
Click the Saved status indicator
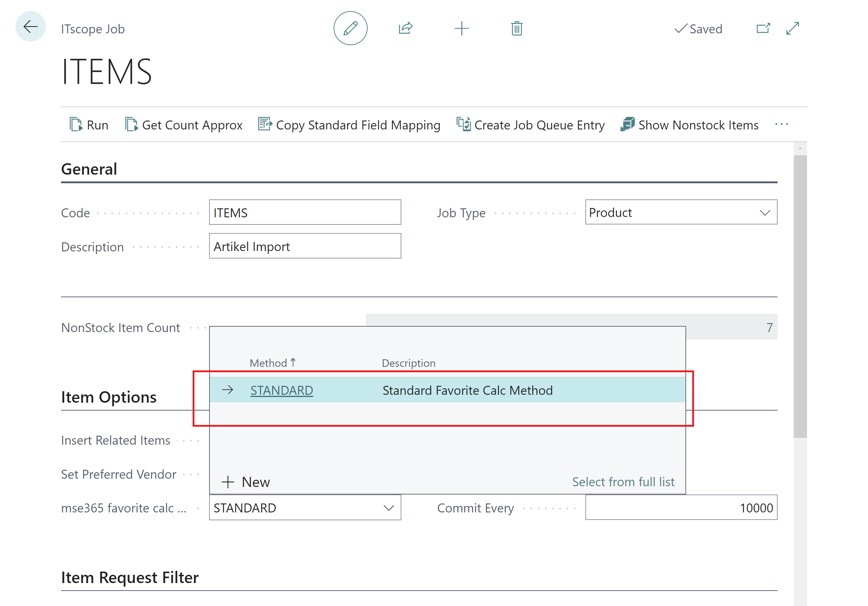click(x=699, y=29)
